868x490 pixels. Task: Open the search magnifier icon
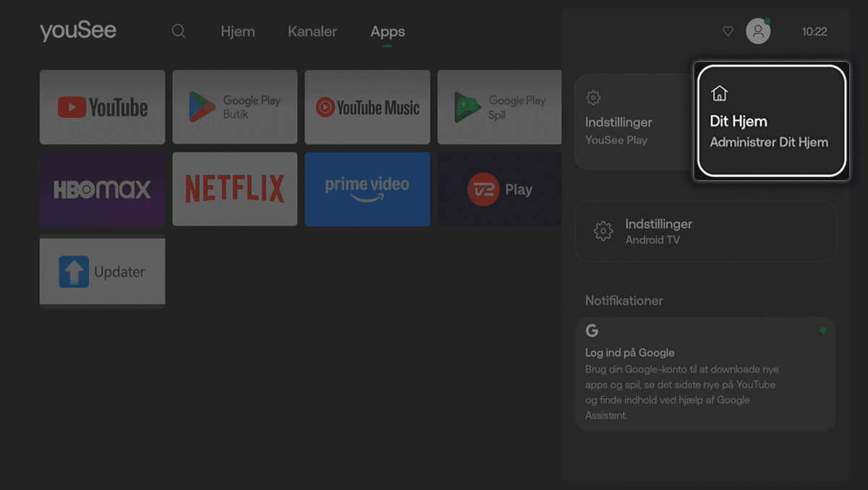coord(178,32)
